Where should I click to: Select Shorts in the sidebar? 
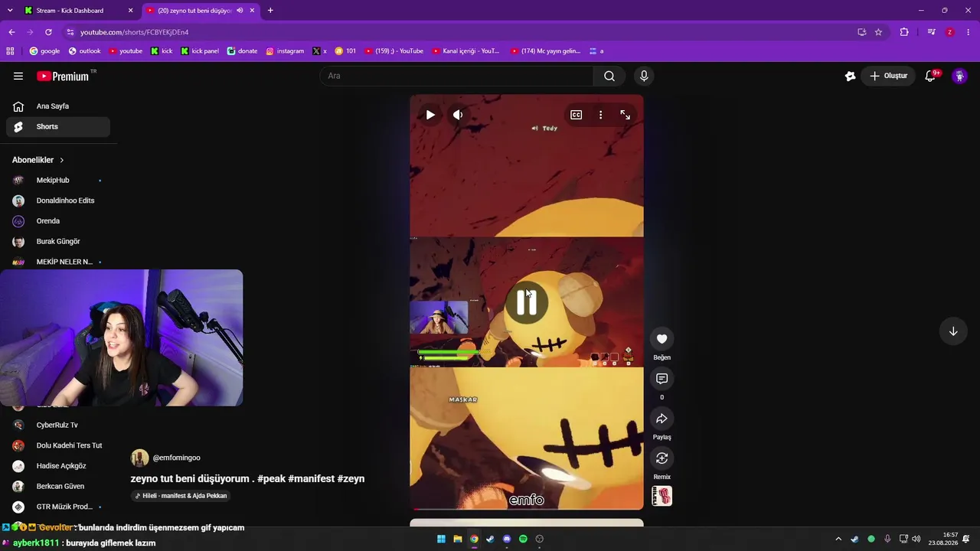click(58, 127)
